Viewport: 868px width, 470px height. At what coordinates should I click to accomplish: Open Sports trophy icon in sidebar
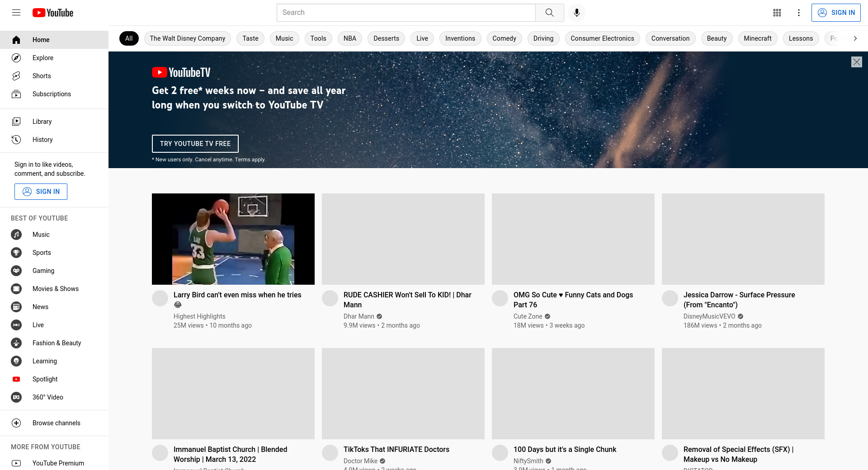coord(16,253)
